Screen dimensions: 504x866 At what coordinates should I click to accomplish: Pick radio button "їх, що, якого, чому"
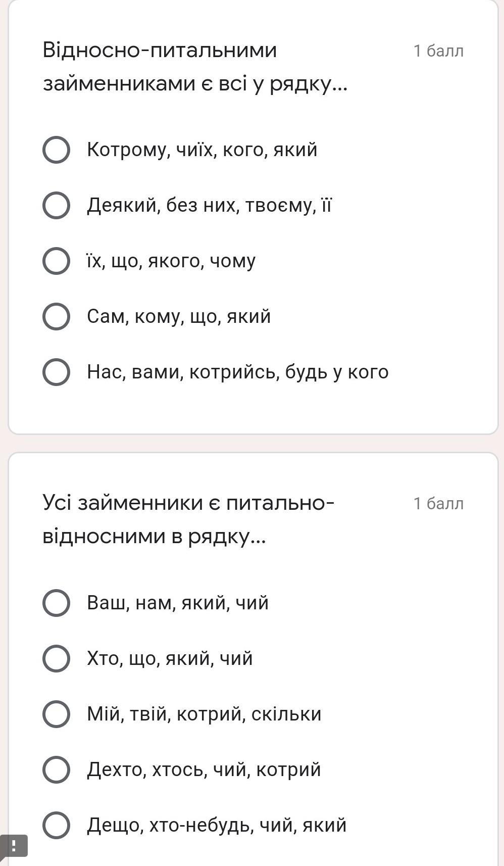[56, 261]
